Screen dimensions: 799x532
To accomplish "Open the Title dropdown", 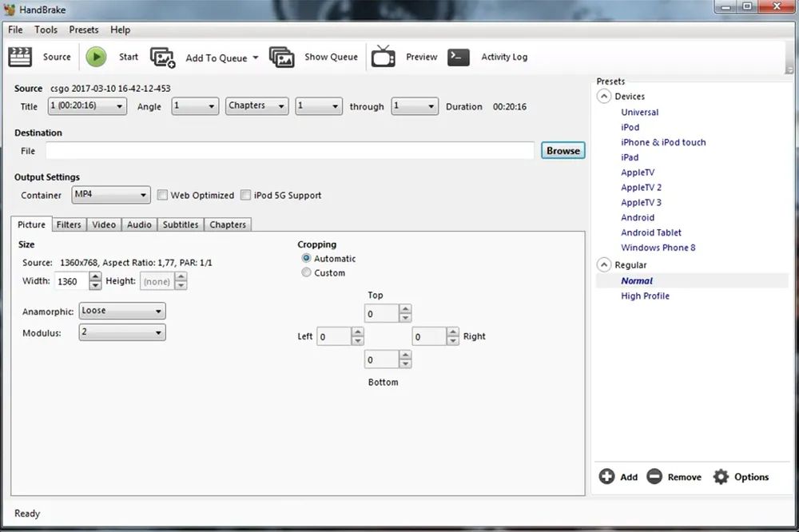I will click(x=87, y=106).
